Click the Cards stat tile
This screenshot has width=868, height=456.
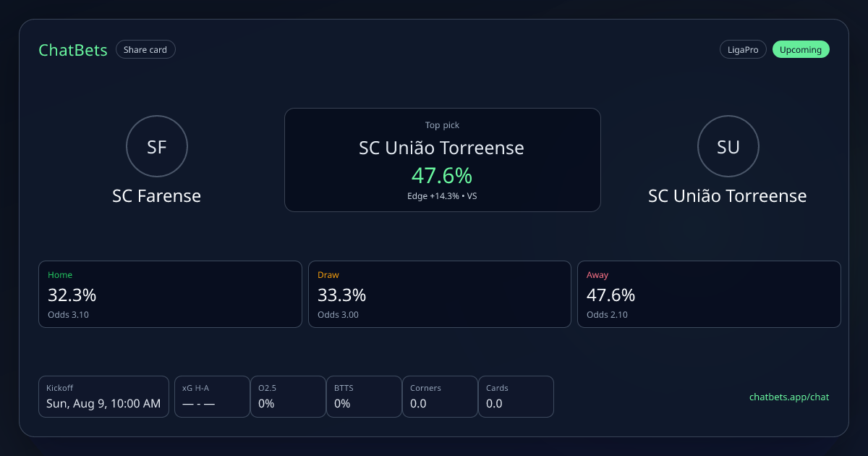pos(516,397)
